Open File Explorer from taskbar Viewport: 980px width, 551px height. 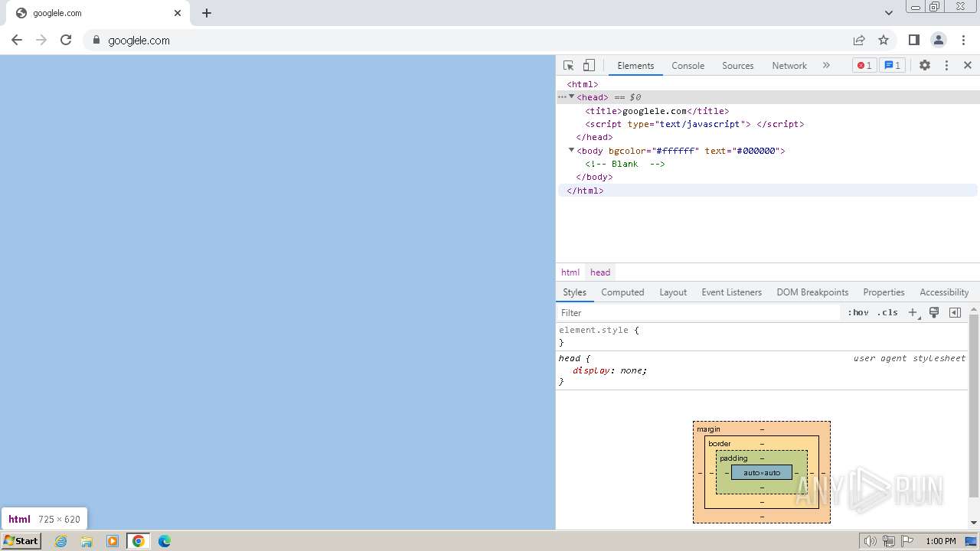[87, 541]
